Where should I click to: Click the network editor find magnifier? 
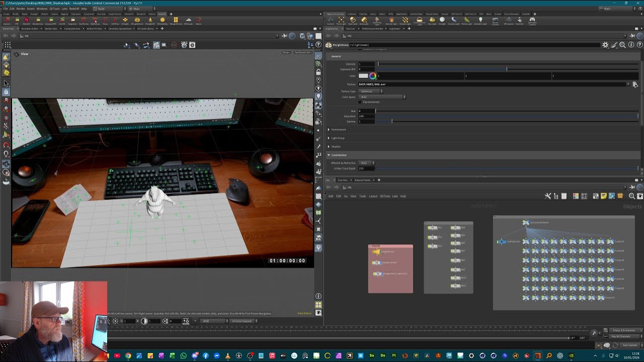pos(632,196)
